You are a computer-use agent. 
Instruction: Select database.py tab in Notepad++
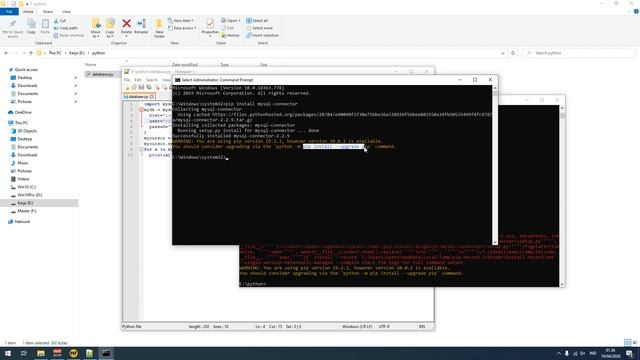click(x=139, y=97)
